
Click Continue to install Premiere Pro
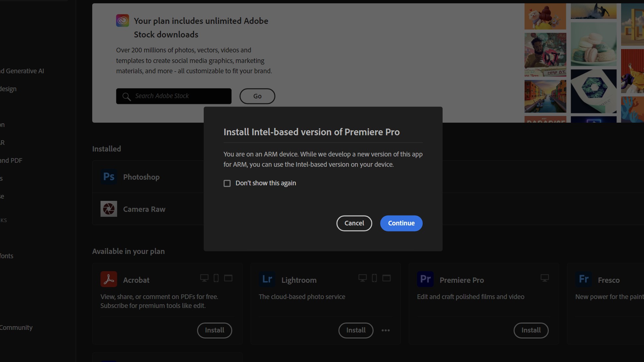pos(401,223)
